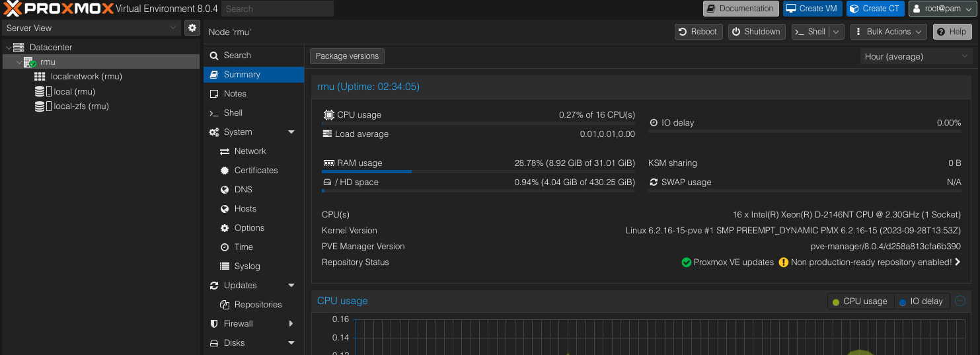Screen dimensions: 980x355
Task: Click the Reboot button
Action: pos(698,32)
